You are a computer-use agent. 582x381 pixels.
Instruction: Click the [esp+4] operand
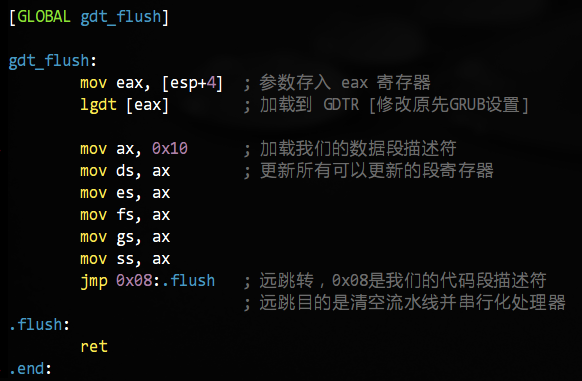coord(192,83)
